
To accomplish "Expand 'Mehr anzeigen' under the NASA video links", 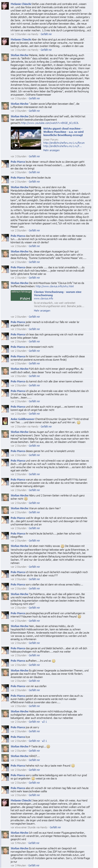I will point(51,150).
